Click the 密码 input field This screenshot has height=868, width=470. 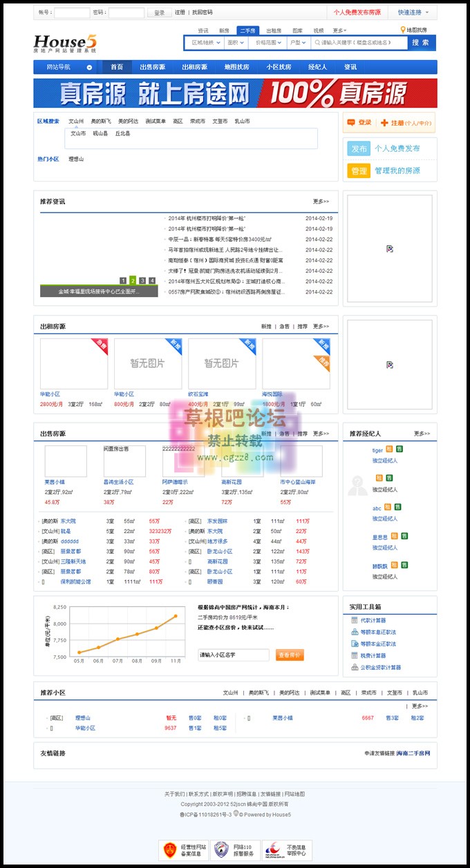(x=126, y=12)
